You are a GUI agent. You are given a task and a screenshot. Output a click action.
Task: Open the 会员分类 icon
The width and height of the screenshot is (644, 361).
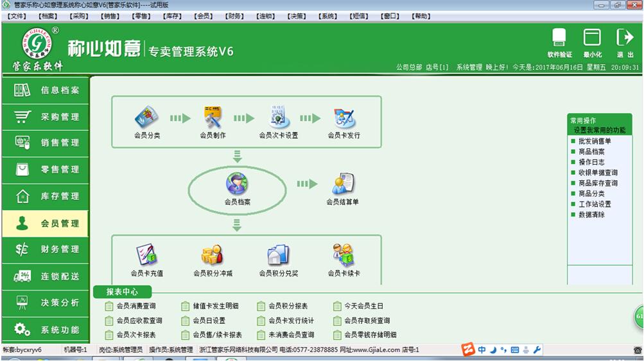pyautogui.click(x=146, y=117)
